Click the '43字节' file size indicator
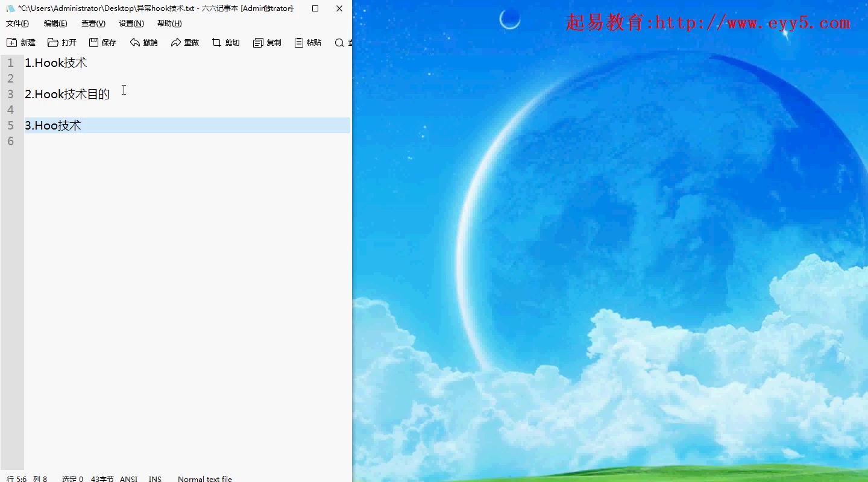868x482 pixels. (102, 479)
